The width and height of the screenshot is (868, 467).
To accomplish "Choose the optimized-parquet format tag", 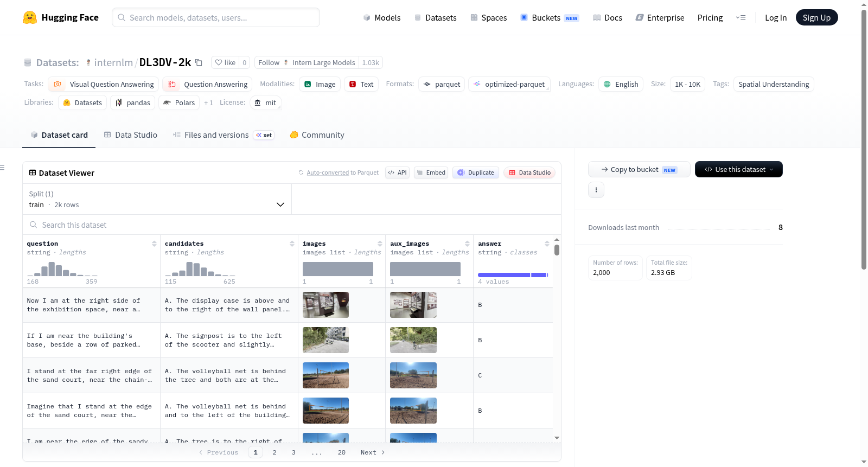I will tap(509, 84).
